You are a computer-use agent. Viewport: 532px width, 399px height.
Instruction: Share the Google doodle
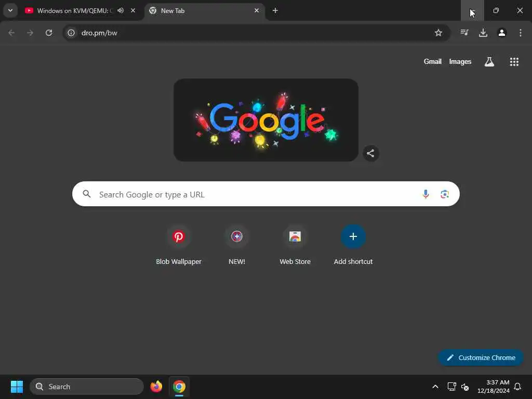(370, 153)
